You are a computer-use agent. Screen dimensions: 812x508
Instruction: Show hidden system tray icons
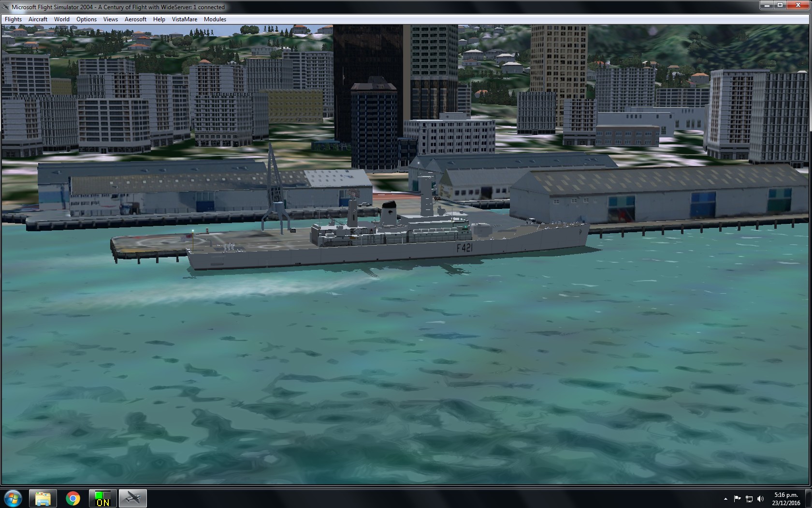(x=725, y=499)
